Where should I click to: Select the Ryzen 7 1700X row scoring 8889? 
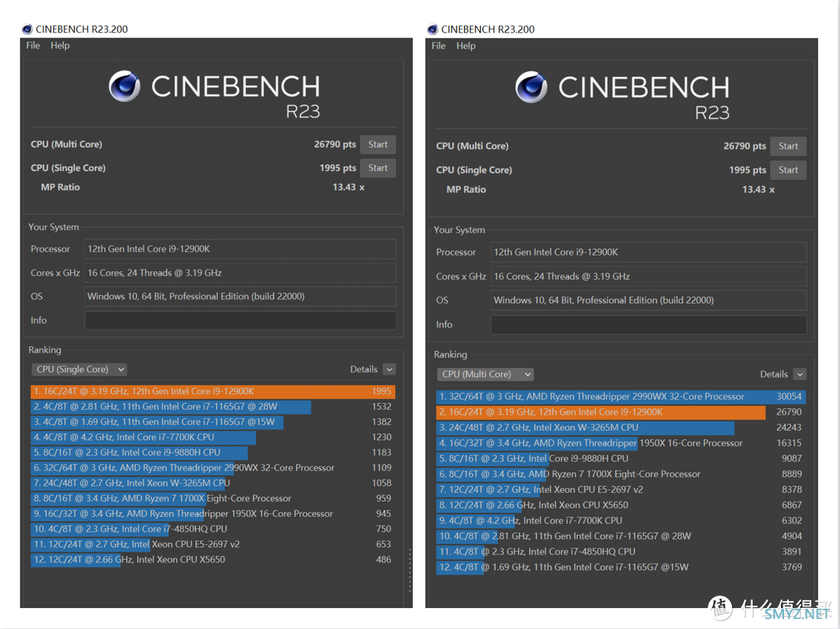[x=621, y=474]
